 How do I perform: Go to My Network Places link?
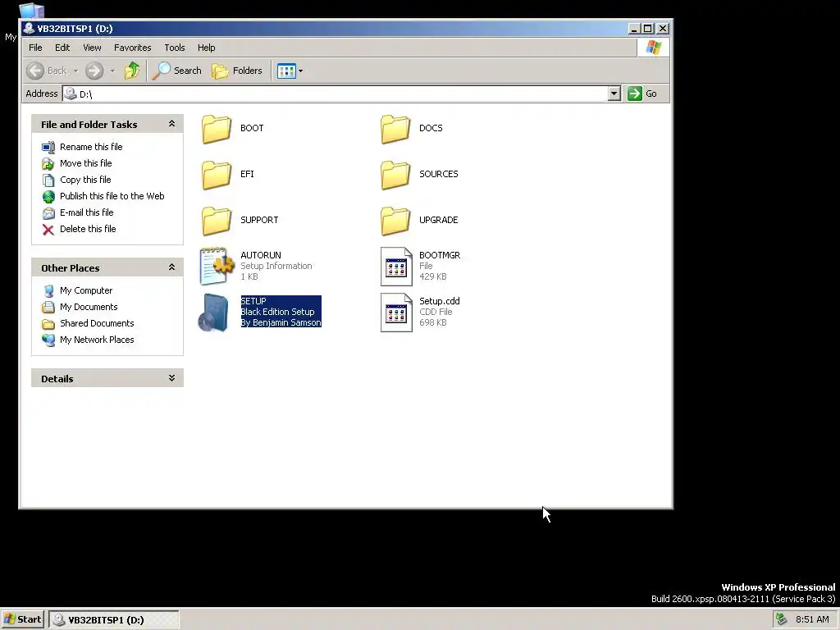(97, 340)
